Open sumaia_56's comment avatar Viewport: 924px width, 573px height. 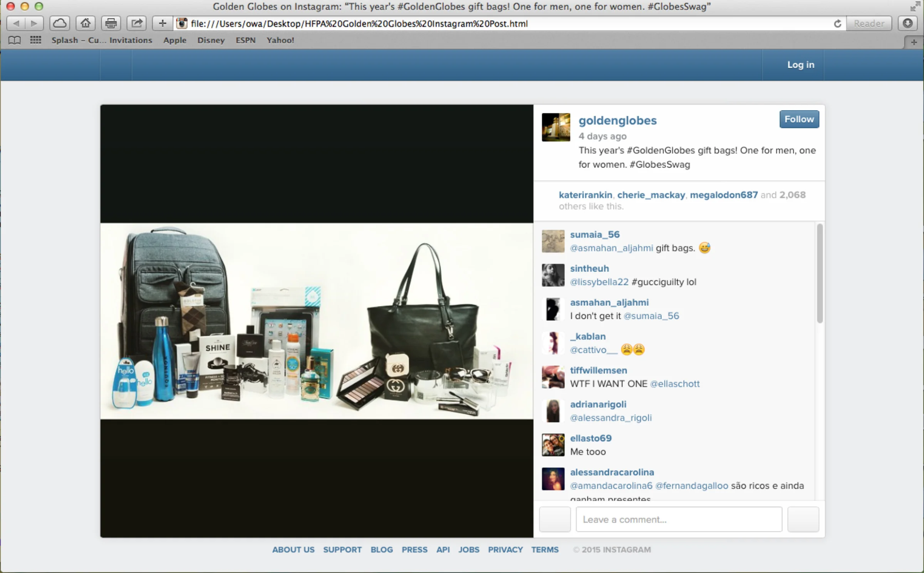tap(553, 241)
